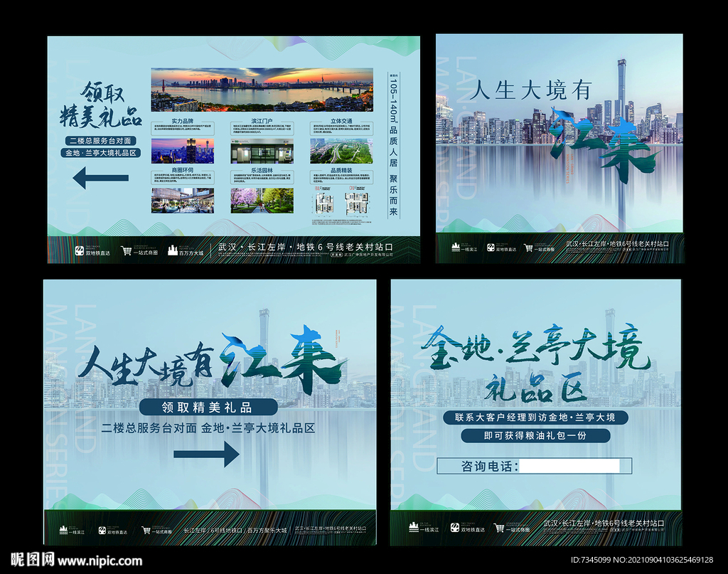728x574 pixels.
Task: Click the 一线滨江 icon in the 人生大境有 skyline poster footer
Action: click(456, 248)
